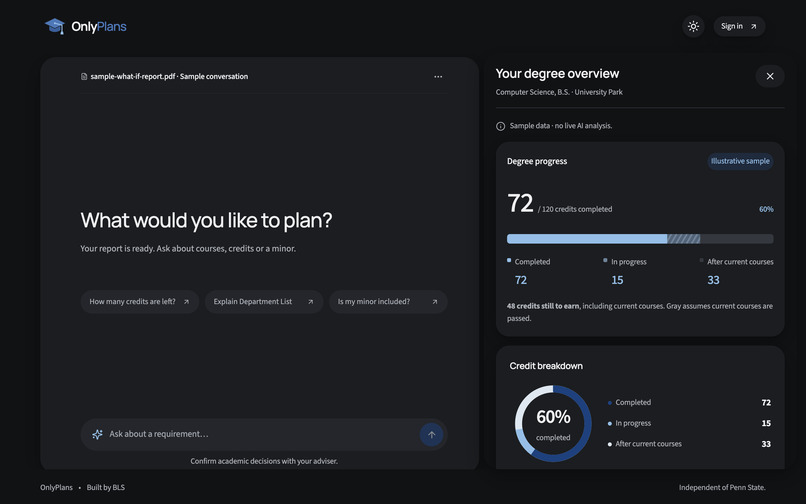Click the 60% completed donut chart
The image size is (806, 504).
pos(553,423)
